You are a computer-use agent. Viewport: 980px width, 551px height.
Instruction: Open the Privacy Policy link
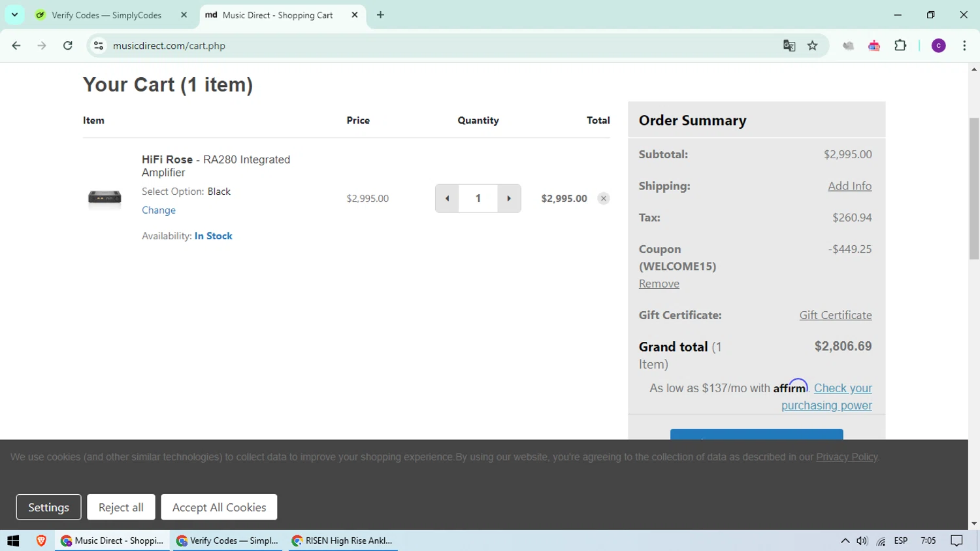coord(847,457)
